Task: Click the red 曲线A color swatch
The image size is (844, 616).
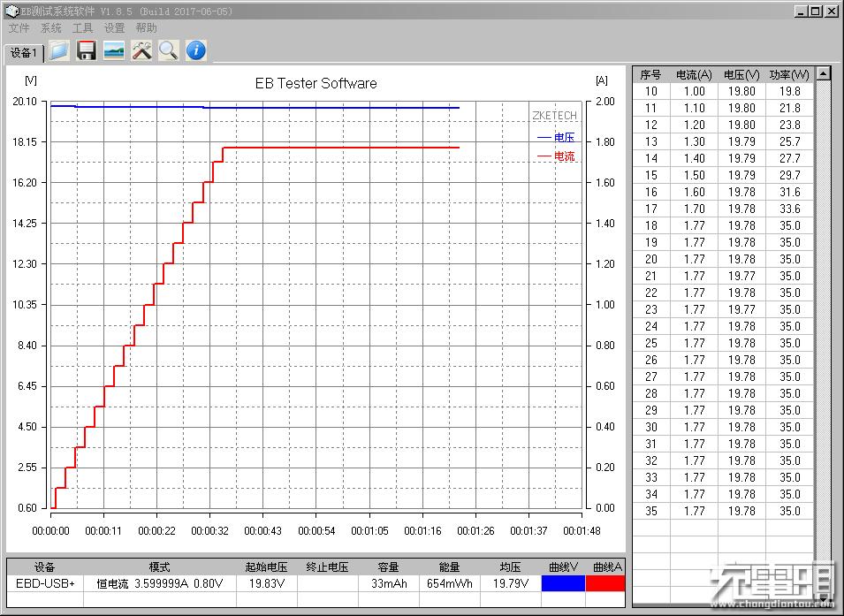Action: 605,583
